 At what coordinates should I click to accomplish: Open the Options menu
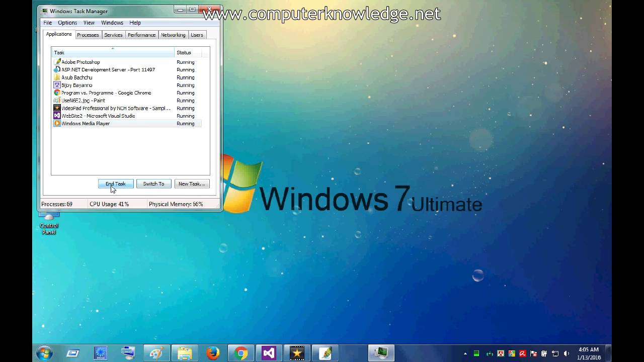(67, 23)
